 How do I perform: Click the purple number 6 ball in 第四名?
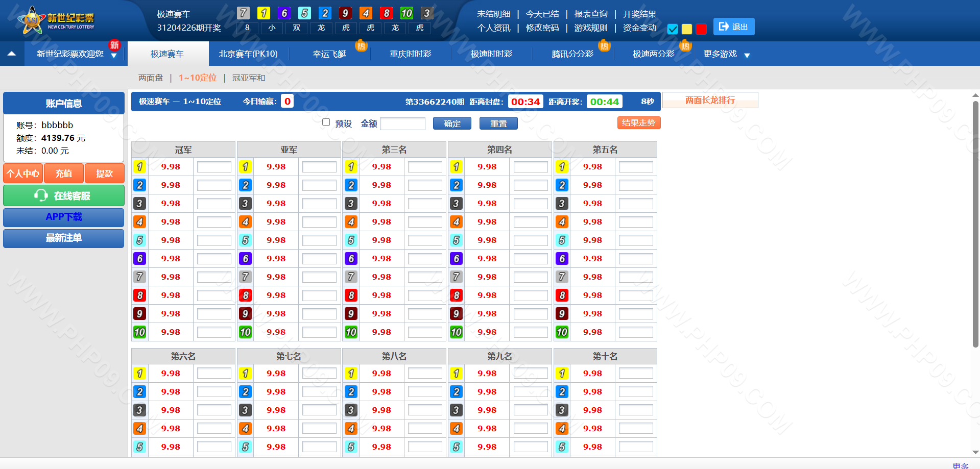[456, 259]
